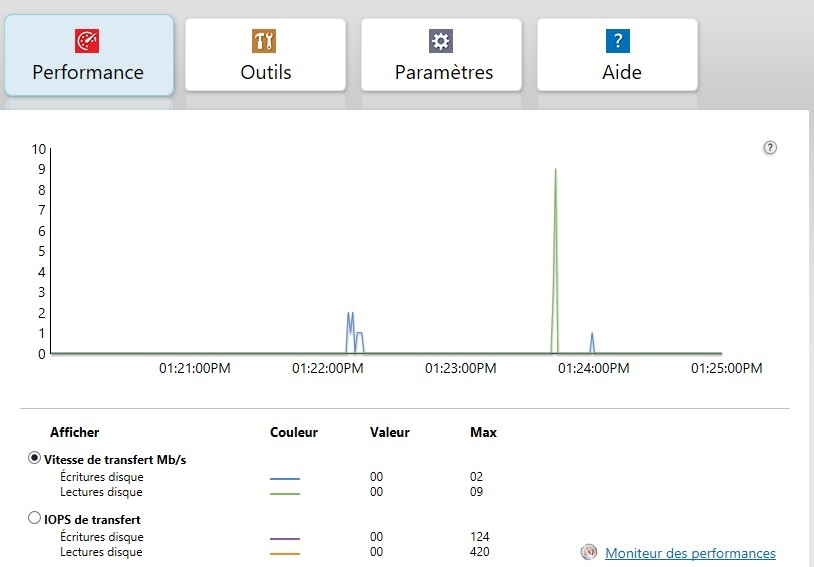Click the 01:25:00PM time axis label
Screen dimensions: 814x567
click(x=726, y=369)
